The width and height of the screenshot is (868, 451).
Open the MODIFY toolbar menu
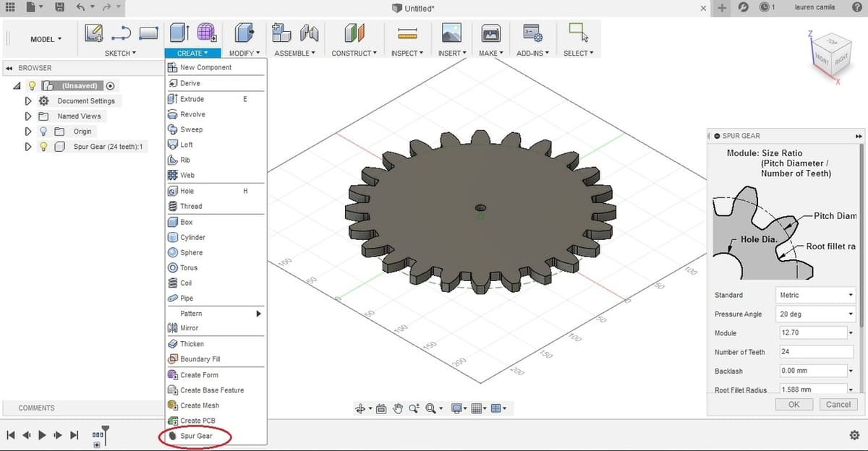pyautogui.click(x=244, y=53)
